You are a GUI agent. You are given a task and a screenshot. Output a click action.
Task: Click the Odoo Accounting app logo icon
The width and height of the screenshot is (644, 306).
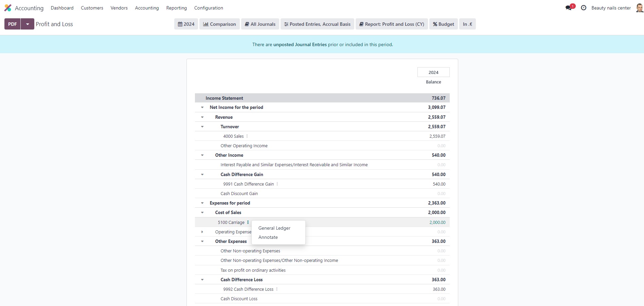8,8
